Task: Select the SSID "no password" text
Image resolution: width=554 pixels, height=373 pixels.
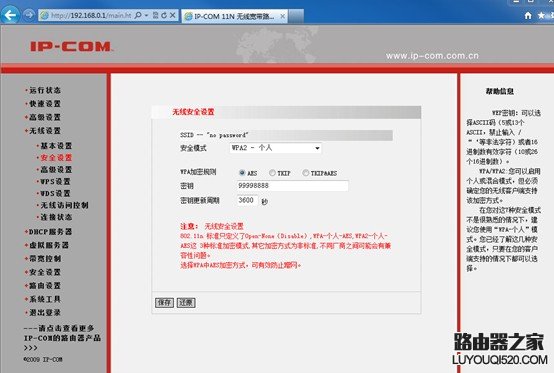Action: tap(214, 135)
